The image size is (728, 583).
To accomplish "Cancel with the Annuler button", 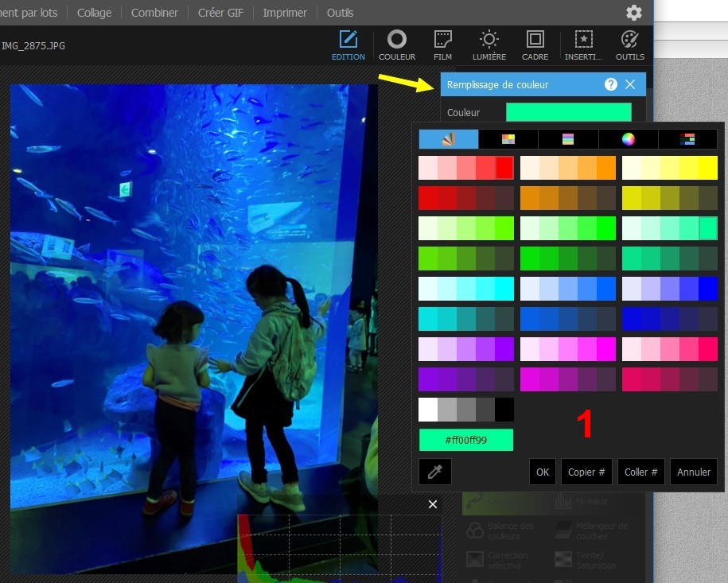I will tap(694, 472).
